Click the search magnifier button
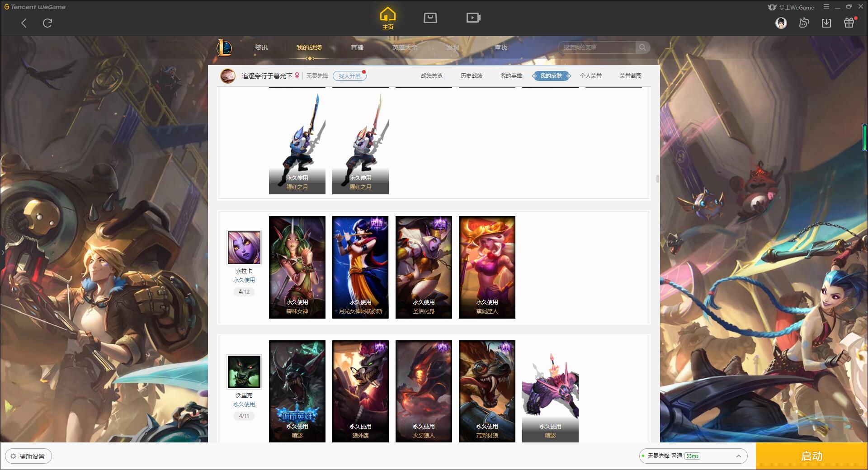The height and width of the screenshot is (470, 868). (x=642, y=47)
